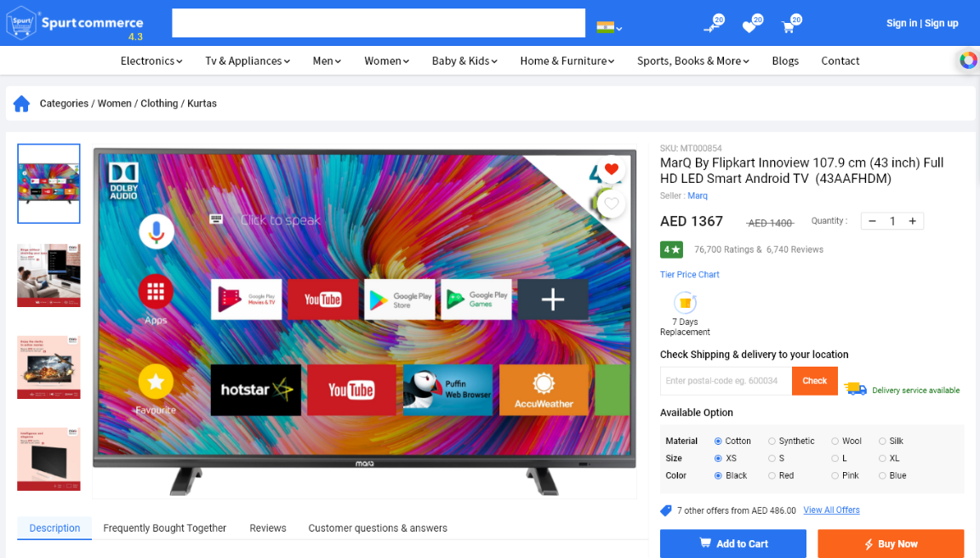Click the color wheel theme icon
Viewport: 980px width, 558px height.
tap(968, 60)
